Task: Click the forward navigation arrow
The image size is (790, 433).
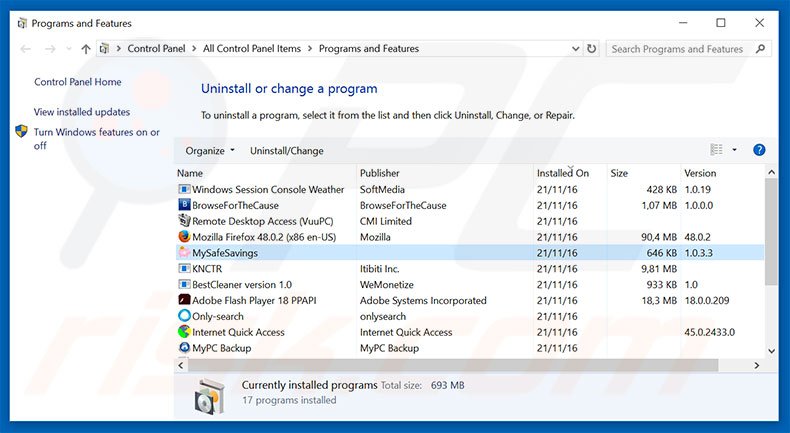Action: coord(50,49)
